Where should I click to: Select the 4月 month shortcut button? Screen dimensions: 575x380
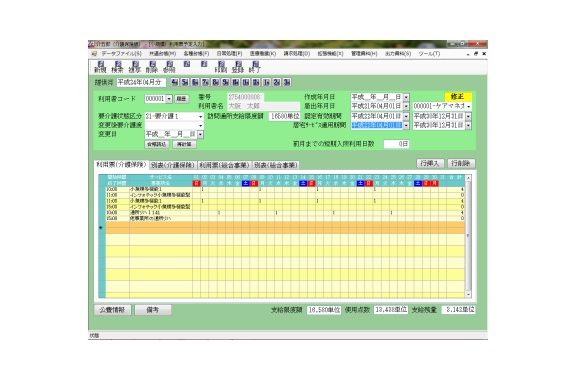pyautogui.click(x=175, y=83)
